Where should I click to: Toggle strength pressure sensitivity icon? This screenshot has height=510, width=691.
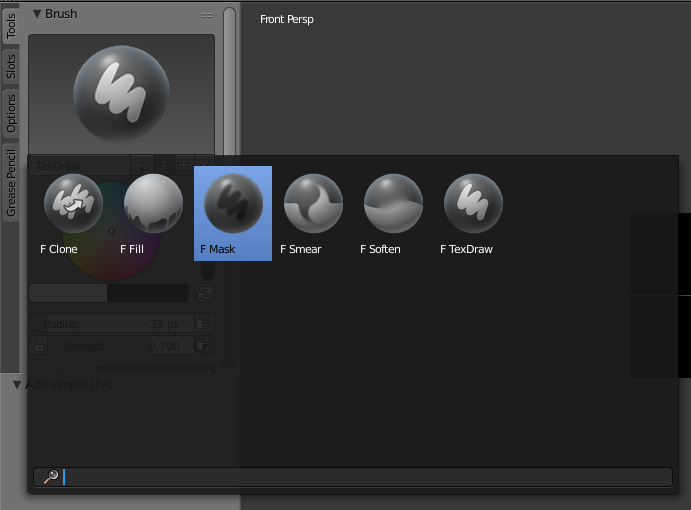[204, 346]
